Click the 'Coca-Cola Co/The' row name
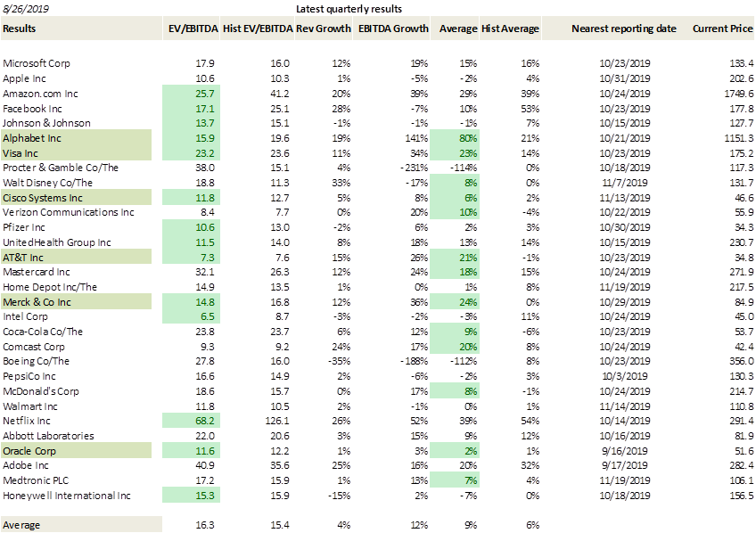 click(x=43, y=332)
